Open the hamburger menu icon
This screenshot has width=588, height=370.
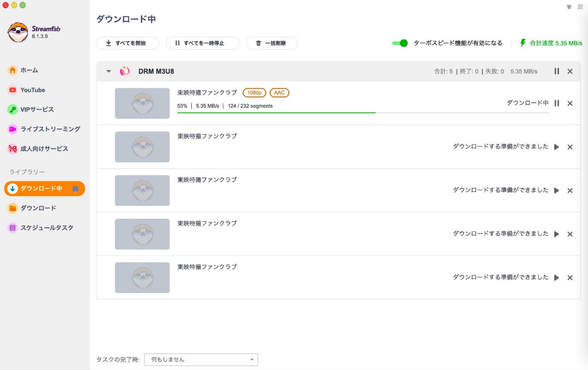pos(580,7)
